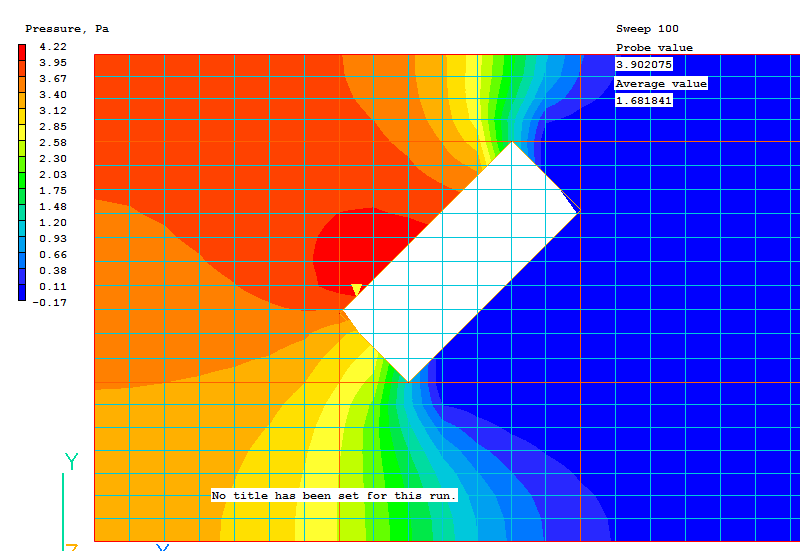Image resolution: width=800 pixels, height=551 pixels.
Task: Click the 'No title has been set' caption
Action: (334, 496)
